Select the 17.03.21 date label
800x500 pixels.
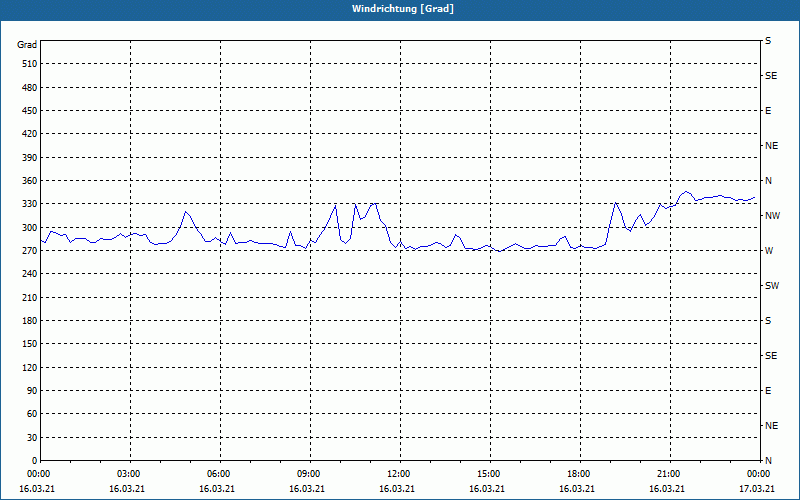[x=757, y=489]
